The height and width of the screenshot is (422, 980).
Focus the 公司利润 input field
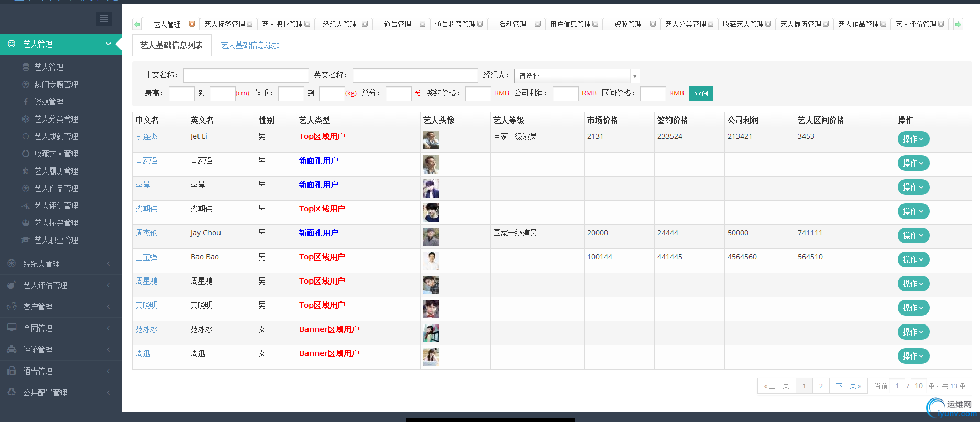tap(566, 93)
